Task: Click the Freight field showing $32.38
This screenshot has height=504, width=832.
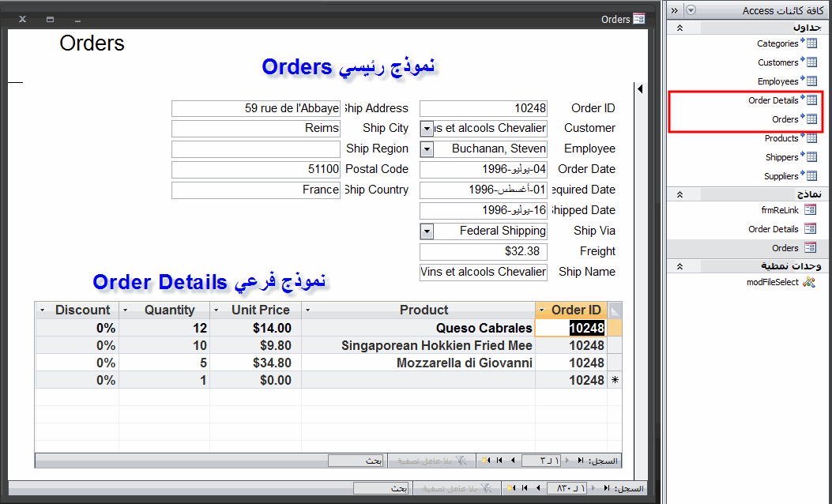Action: tap(484, 251)
